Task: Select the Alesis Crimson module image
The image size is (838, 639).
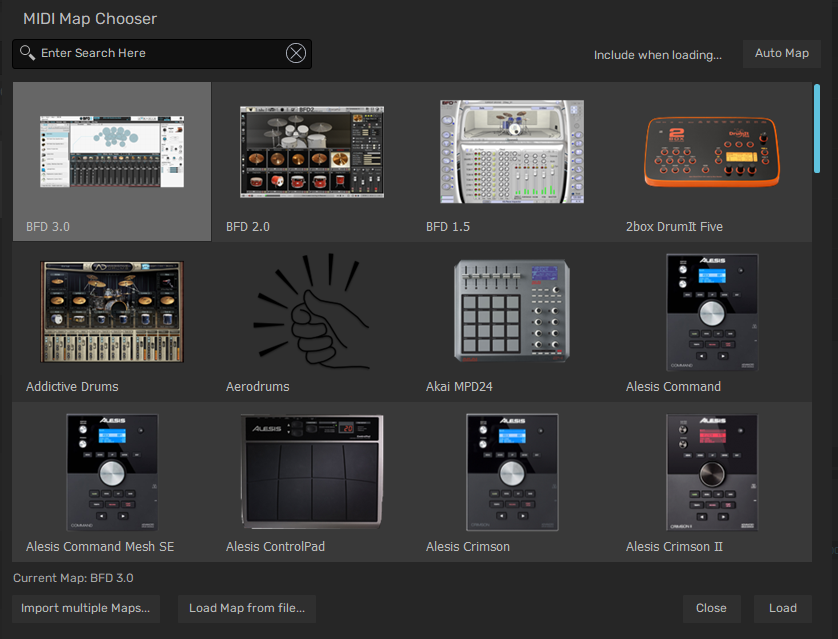Action: pyautogui.click(x=512, y=472)
